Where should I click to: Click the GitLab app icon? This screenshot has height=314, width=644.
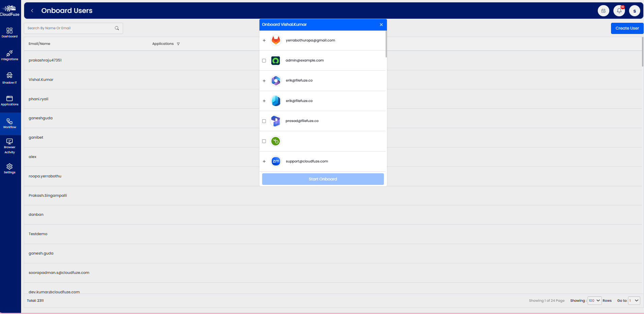point(276,40)
